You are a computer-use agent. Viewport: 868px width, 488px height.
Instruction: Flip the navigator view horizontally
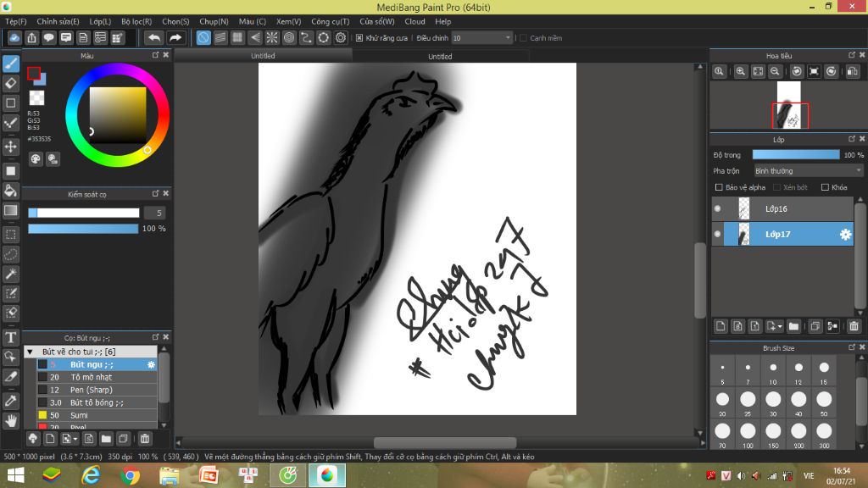pyautogui.click(x=853, y=71)
